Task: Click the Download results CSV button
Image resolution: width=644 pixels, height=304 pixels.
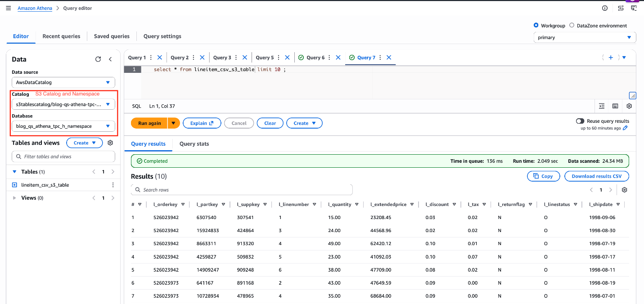Action: pos(596,176)
